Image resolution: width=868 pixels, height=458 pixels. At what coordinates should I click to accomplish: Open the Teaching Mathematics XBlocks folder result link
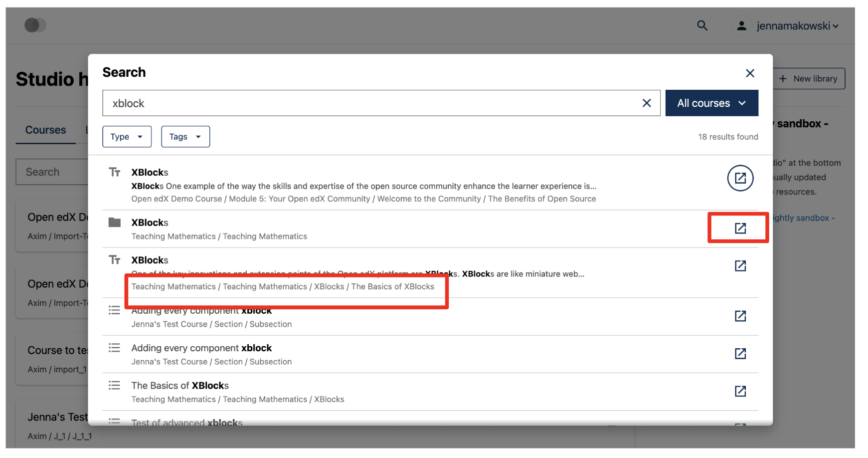(740, 228)
